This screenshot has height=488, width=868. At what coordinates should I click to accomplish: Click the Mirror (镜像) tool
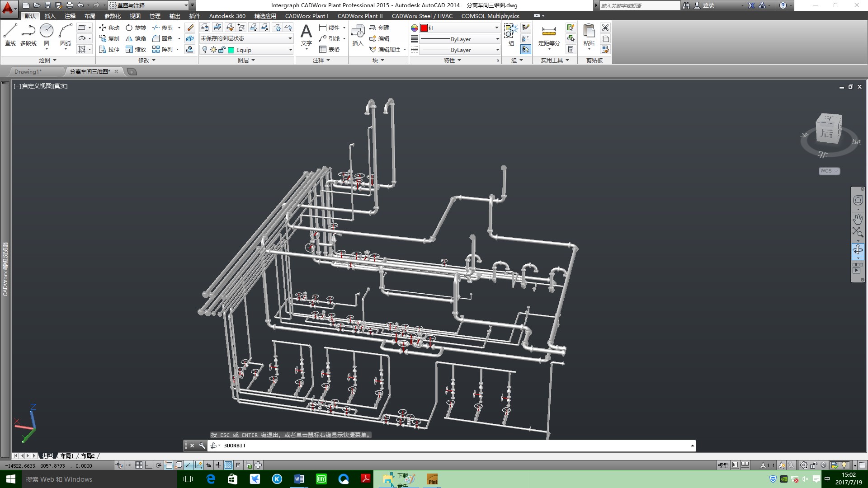136,38
